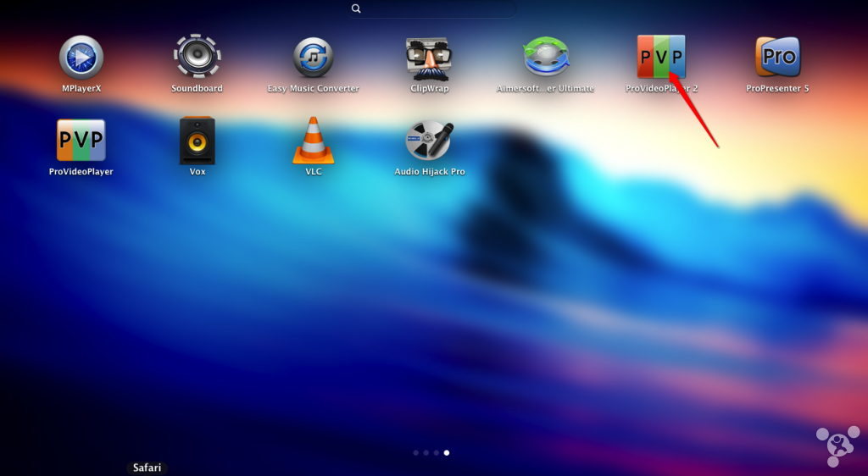Click the Safari label at bottom
Screen dimensions: 868x476
click(147, 468)
